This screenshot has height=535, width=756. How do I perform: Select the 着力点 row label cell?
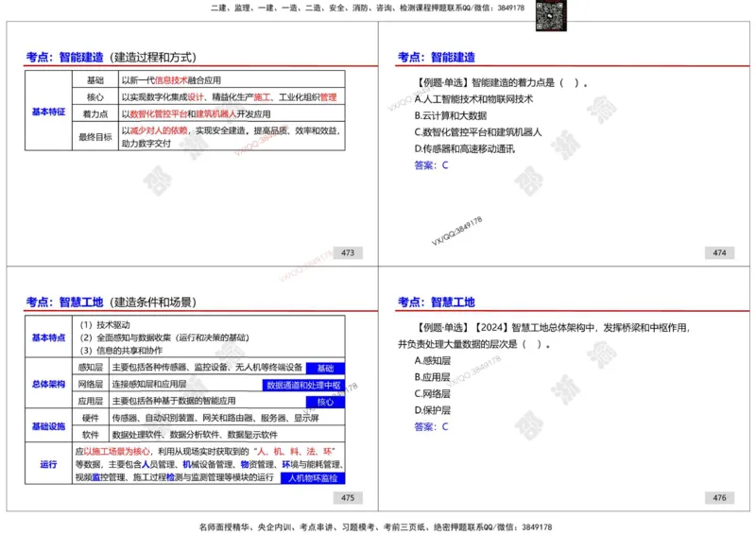[x=95, y=113]
